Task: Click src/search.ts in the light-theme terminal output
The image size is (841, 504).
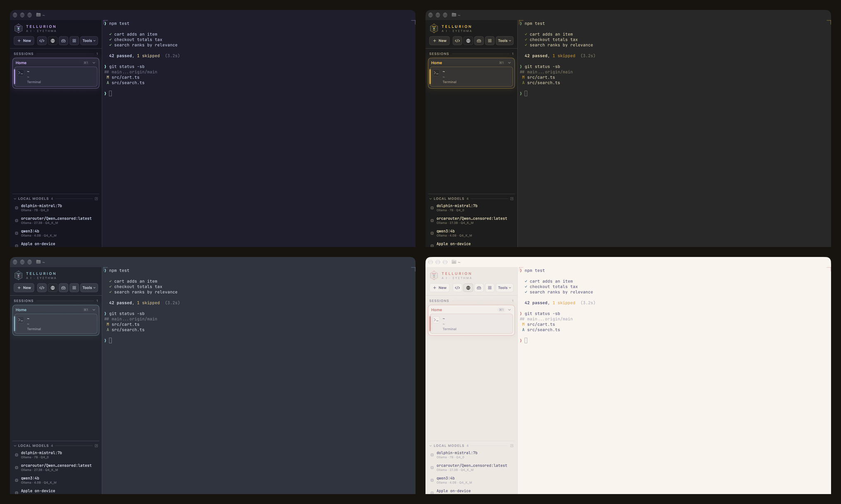Action: [x=543, y=330]
